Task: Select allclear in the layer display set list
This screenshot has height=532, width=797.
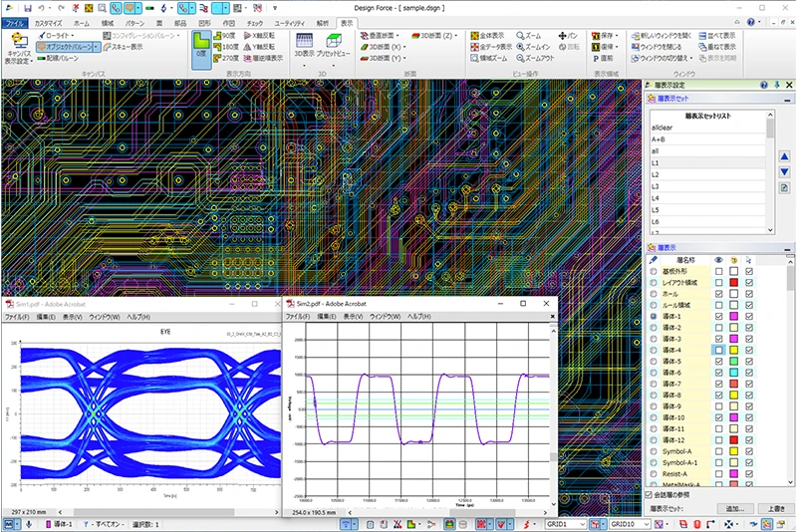Action: (707, 128)
